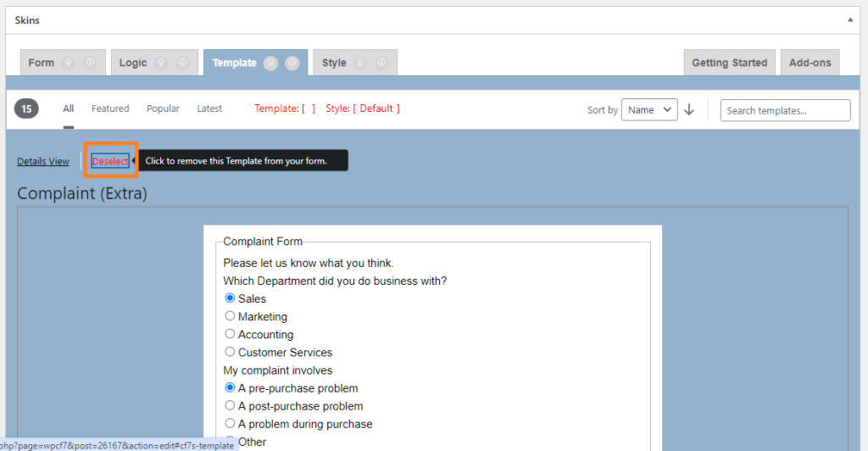Choose the Accounting department option
The width and height of the screenshot is (868, 451).
click(x=230, y=334)
